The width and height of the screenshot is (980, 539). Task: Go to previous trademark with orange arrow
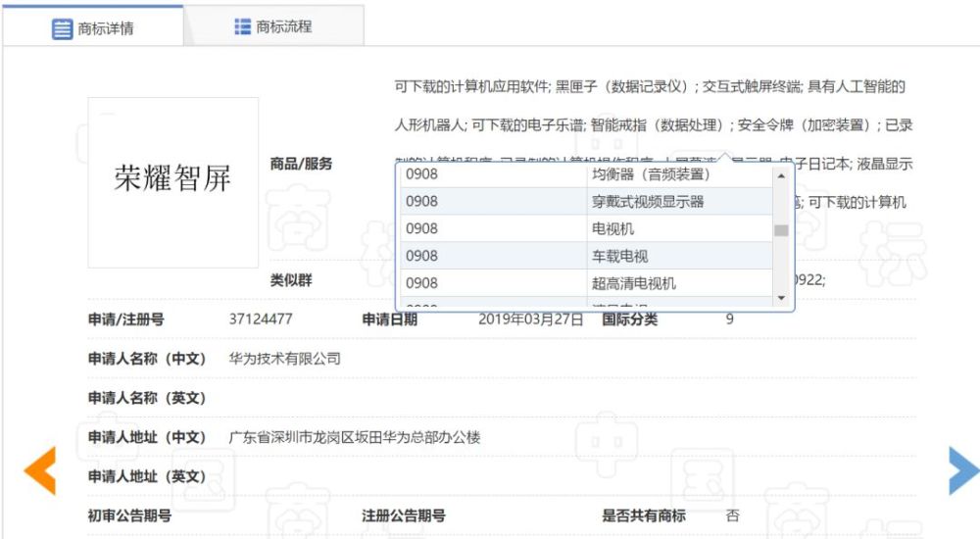tap(40, 470)
